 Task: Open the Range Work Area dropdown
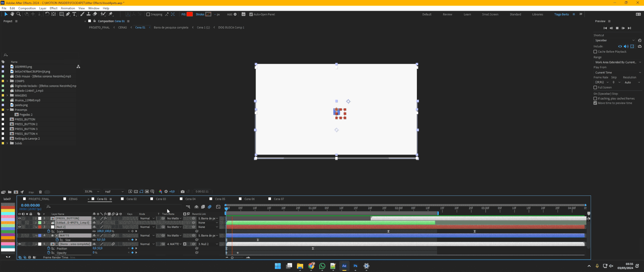[618, 62]
